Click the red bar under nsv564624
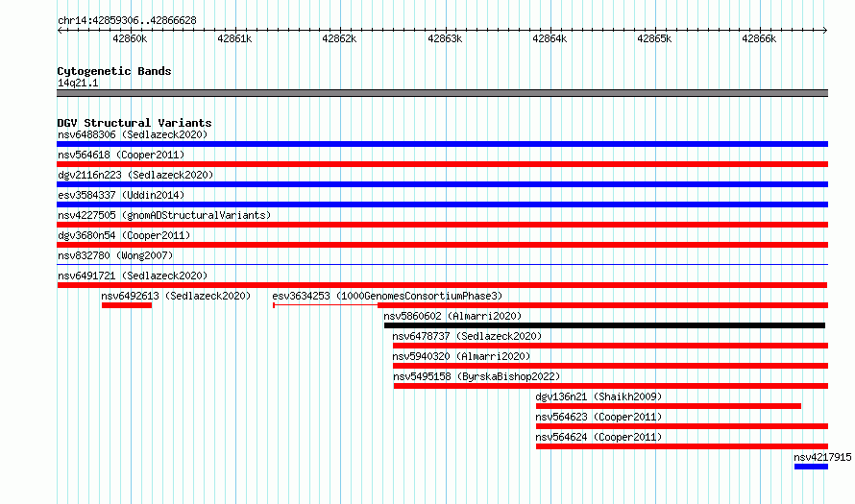 click(x=682, y=446)
